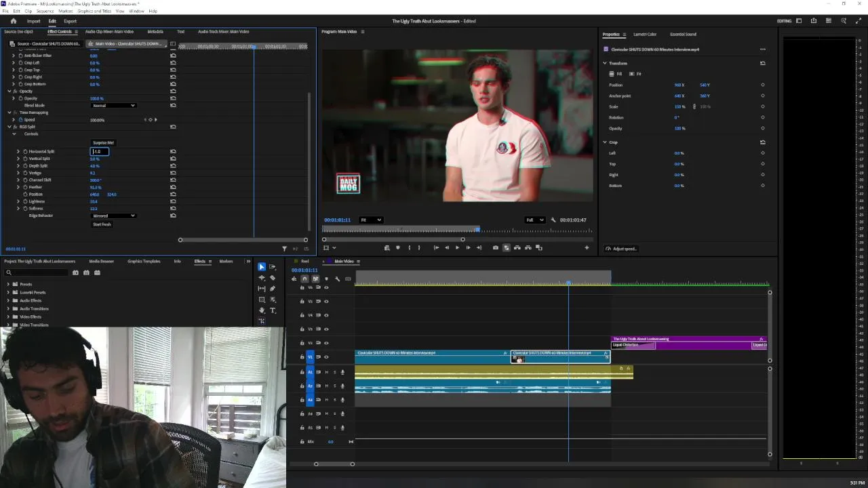Collapse the RGB Split effect group
This screenshot has height=488, width=868.
tap(9, 127)
